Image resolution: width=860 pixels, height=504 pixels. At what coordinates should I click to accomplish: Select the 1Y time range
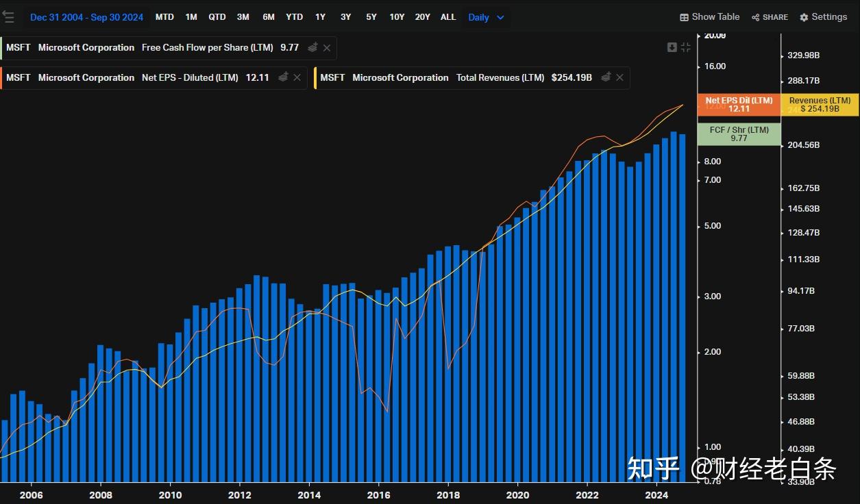[320, 17]
